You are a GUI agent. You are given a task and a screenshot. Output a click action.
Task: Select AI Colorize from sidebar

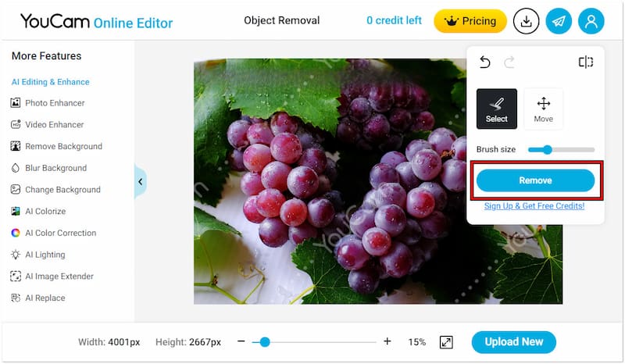(x=45, y=211)
